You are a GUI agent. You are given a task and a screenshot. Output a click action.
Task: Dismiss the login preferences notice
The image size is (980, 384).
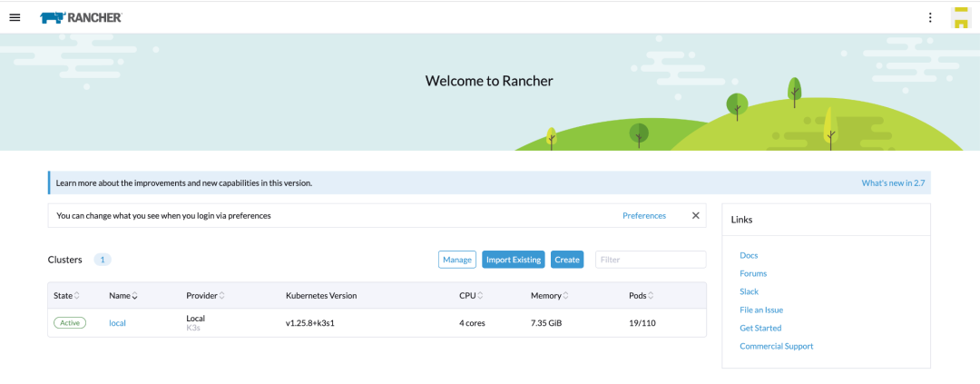point(696,216)
